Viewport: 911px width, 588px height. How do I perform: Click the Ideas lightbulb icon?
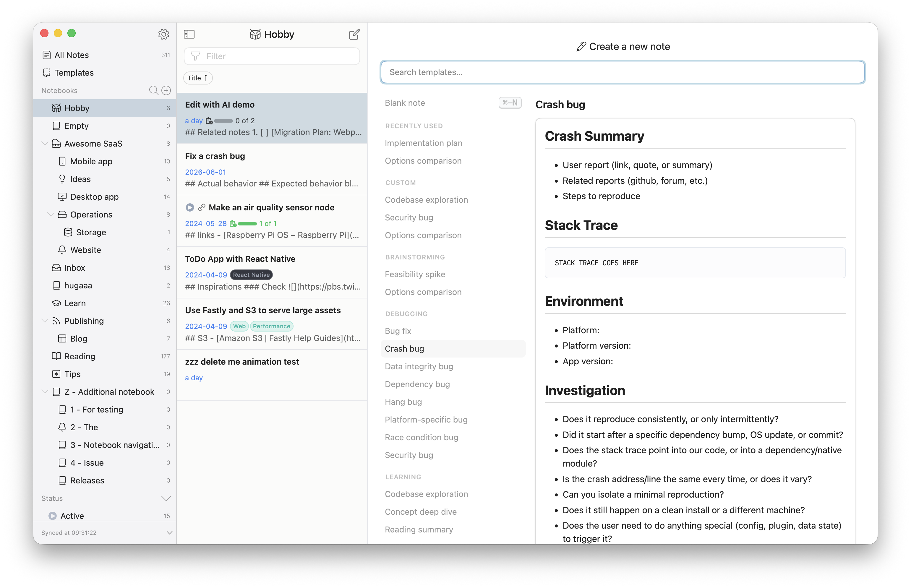click(62, 179)
